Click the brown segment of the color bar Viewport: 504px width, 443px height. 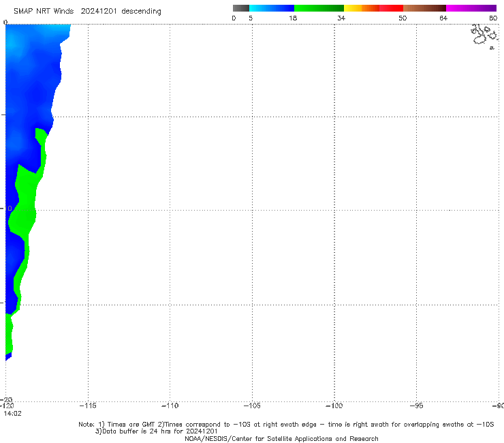point(424,8)
